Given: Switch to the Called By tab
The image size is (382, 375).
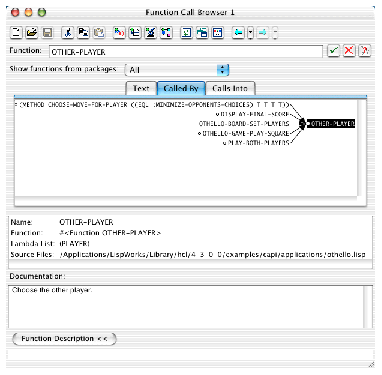Looking at the screenshot, I should tap(181, 88).
